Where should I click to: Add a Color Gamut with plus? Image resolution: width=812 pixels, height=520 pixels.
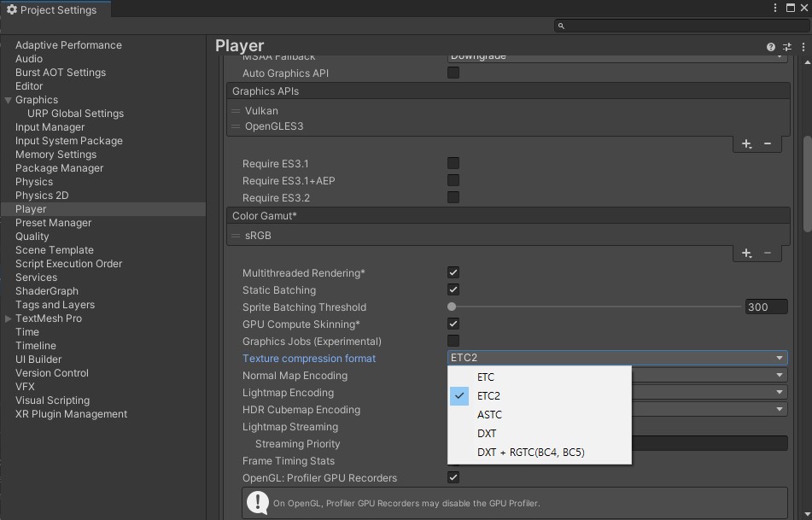tap(746, 254)
